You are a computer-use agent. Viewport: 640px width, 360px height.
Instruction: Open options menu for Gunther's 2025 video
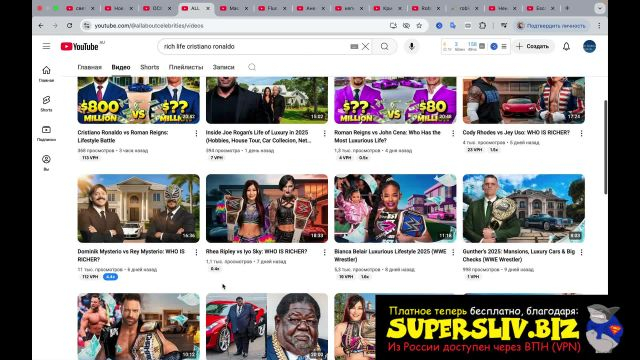581,253
